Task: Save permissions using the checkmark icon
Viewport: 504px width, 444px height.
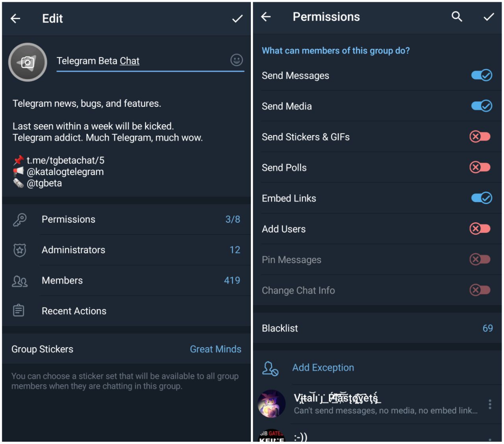Action: pos(488,17)
